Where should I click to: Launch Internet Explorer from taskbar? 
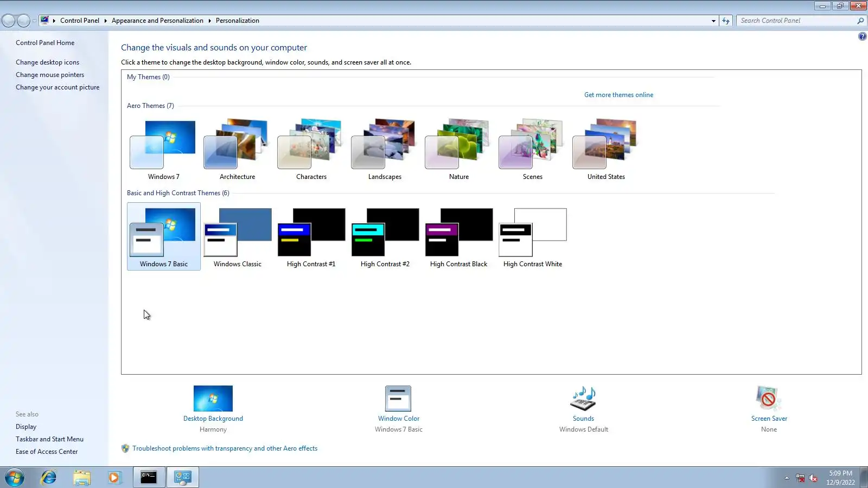49,478
